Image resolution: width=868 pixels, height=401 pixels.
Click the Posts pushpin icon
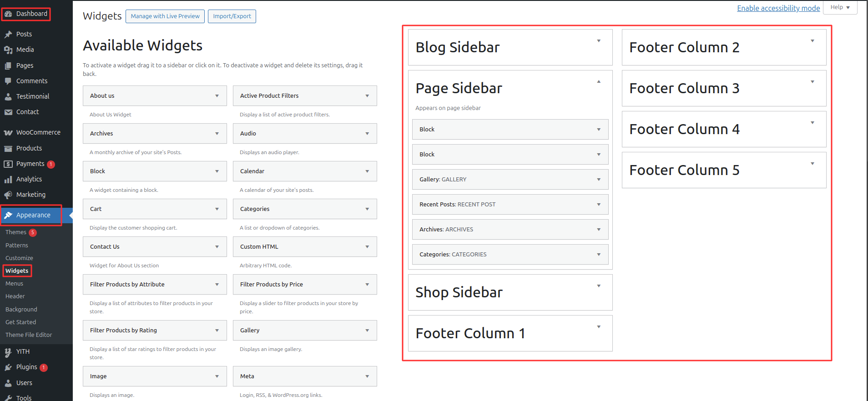[8, 34]
